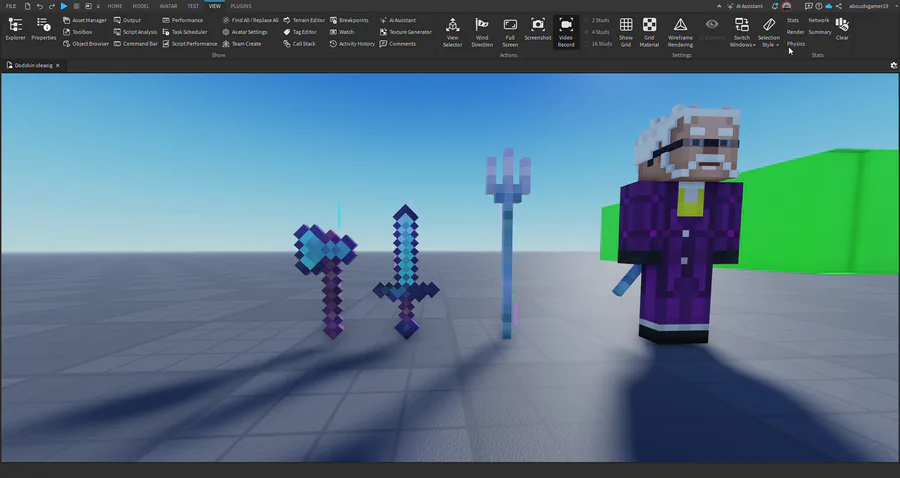This screenshot has width=900, height=478.
Task: Take a Screenshot of the viewport
Action: (x=538, y=29)
